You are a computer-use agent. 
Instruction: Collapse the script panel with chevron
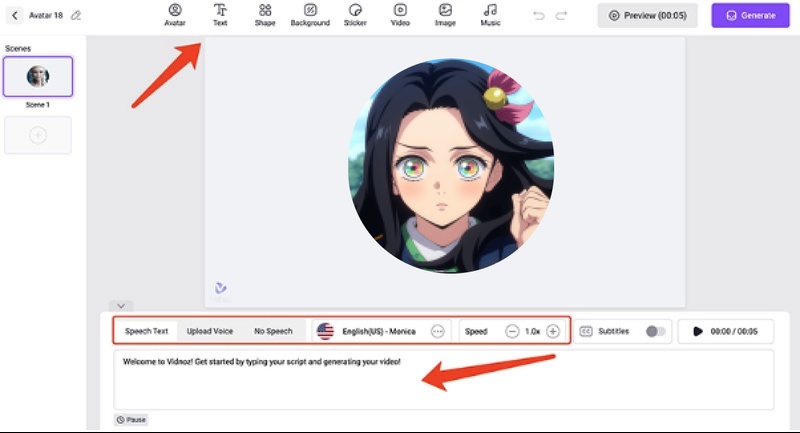coord(121,306)
